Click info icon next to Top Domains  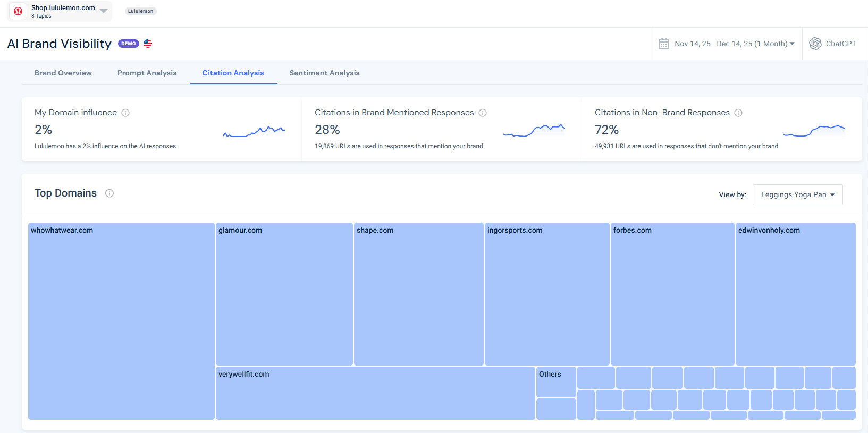(x=109, y=193)
